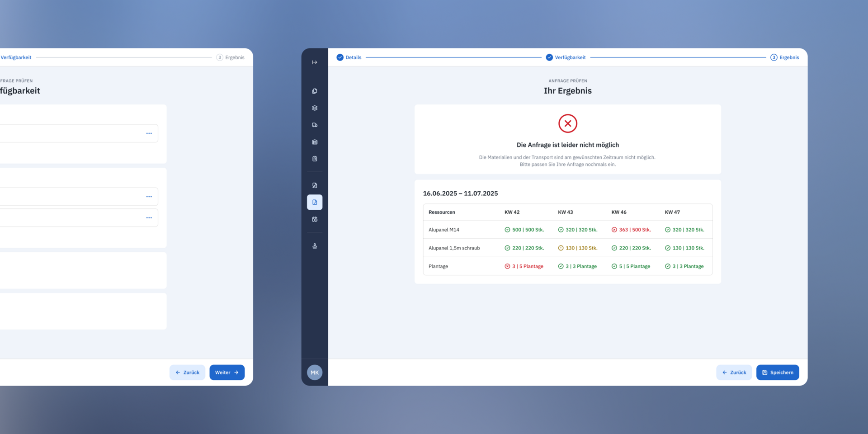The width and height of the screenshot is (868, 434).
Task: Click the 16.06.2025 – 11.07.2025 date range
Action: (460, 193)
